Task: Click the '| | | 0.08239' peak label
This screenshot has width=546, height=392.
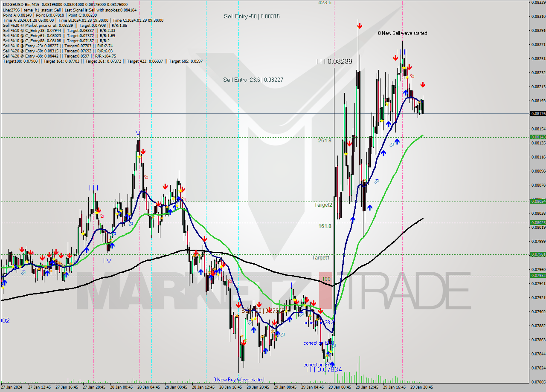Action: click(334, 61)
